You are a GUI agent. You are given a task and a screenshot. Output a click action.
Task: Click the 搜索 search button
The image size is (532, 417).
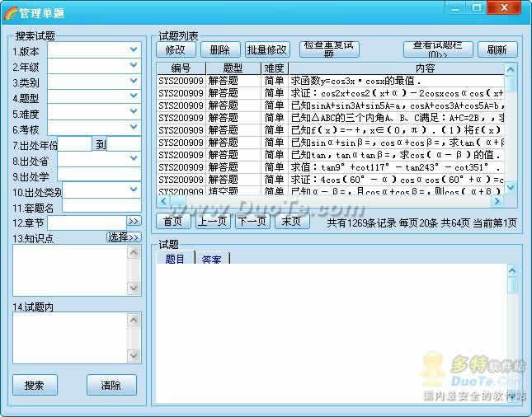[x=35, y=385]
